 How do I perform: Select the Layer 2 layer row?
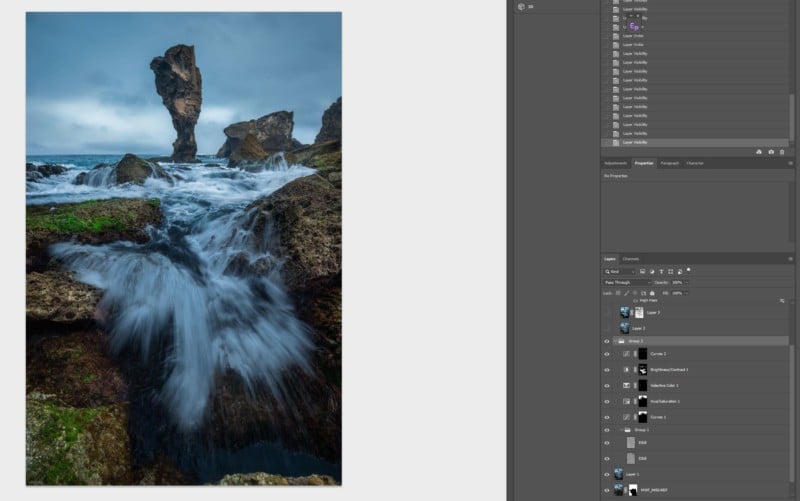[x=695, y=328]
